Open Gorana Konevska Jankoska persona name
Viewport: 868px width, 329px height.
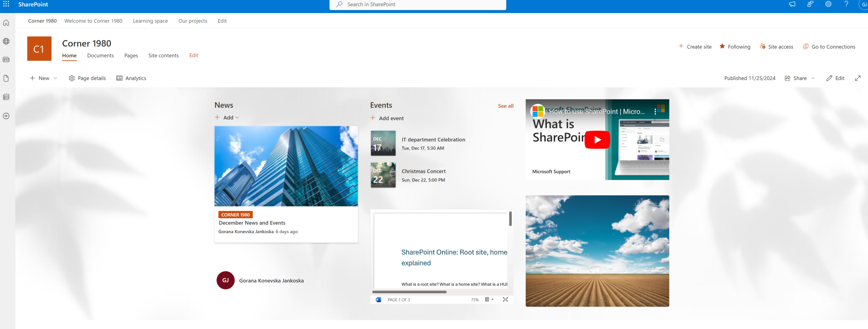[x=271, y=281]
